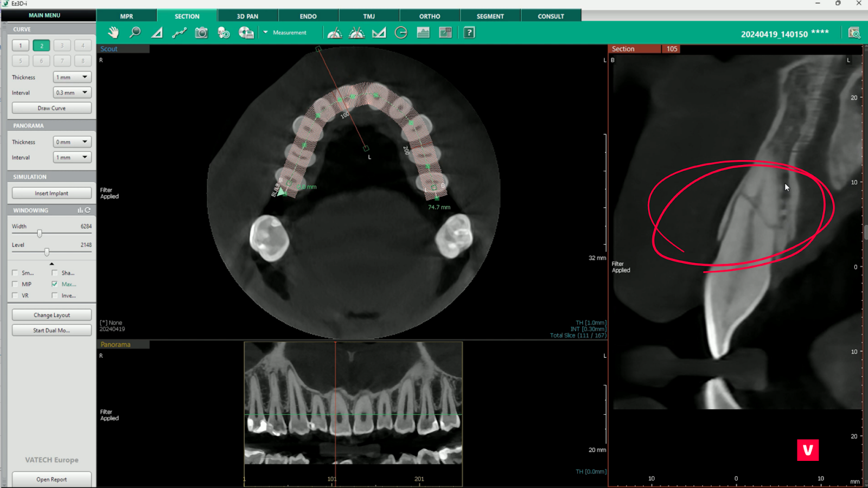Activate the magnifier zoom tool
Screen dimensions: 868x488
tap(135, 33)
